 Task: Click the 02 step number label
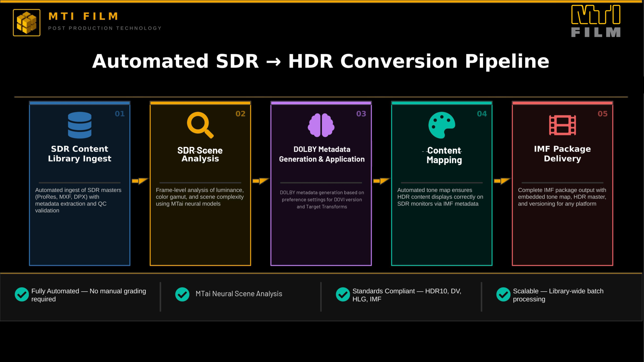click(x=240, y=114)
